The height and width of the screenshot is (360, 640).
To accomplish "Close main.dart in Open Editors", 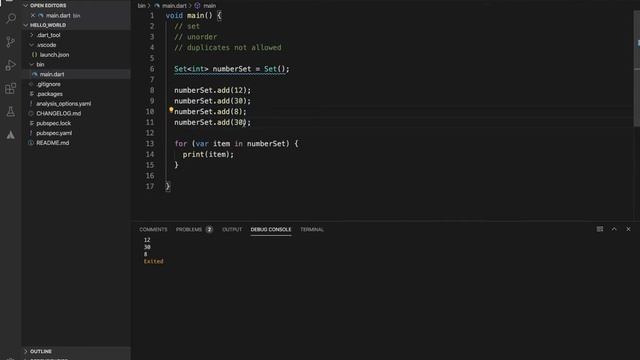I will pos(33,16).
